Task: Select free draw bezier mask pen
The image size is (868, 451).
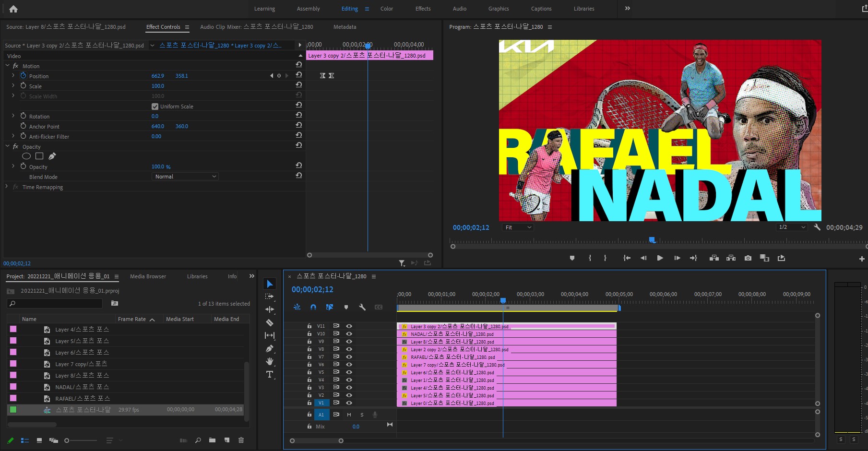Action: [x=52, y=156]
